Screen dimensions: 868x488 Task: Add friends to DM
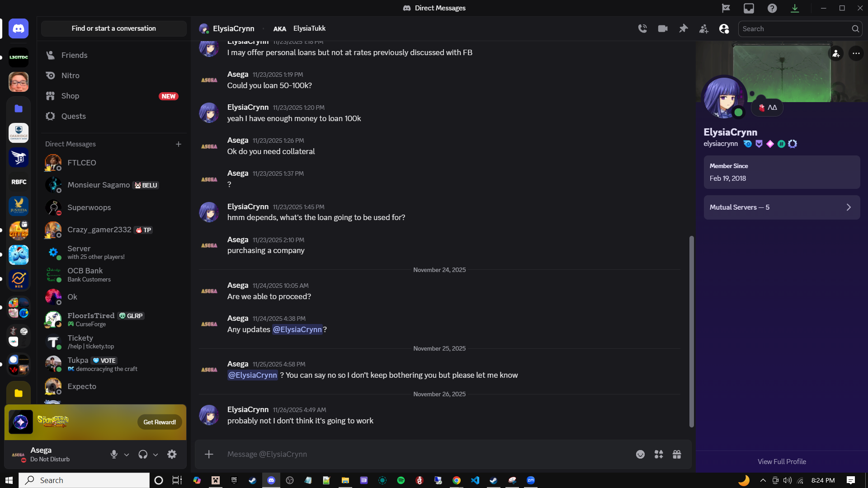point(703,29)
